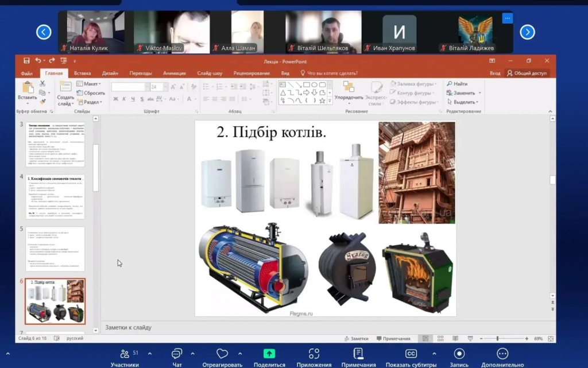Open the Вставка ribbon tab
Screen dimensions: 588x368
(82, 73)
